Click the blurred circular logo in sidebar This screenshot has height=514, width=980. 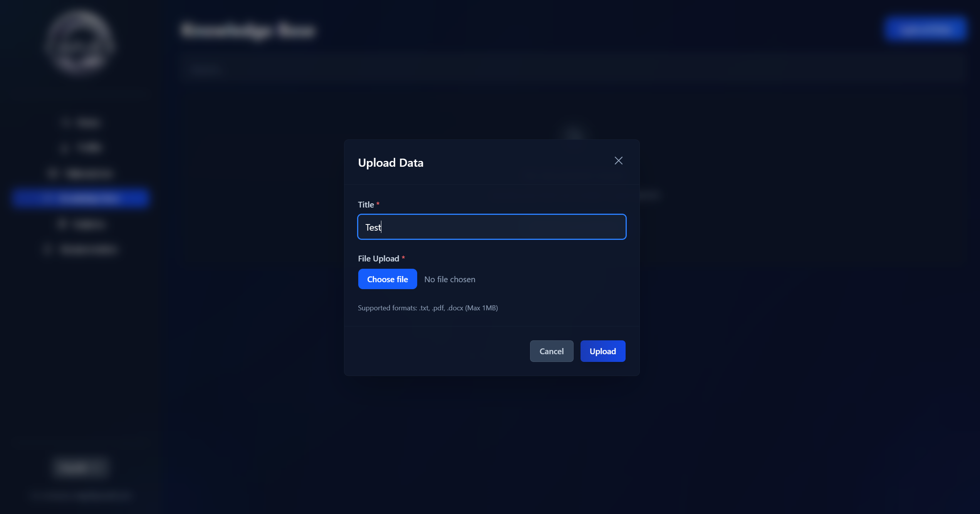click(79, 42)
